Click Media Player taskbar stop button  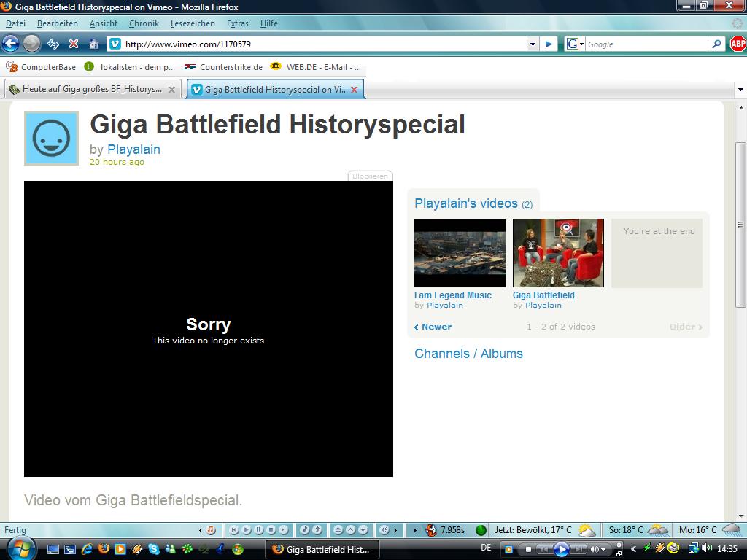[528, 549]
